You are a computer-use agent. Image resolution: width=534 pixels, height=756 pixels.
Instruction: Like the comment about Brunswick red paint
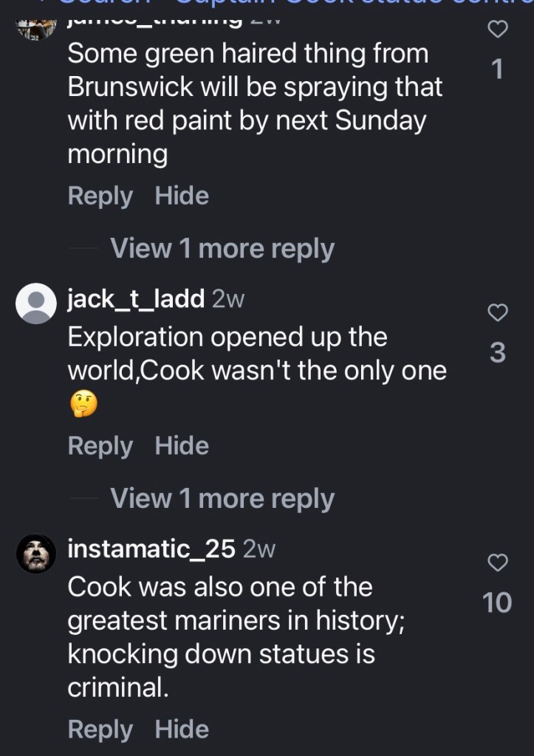(499, 29)
